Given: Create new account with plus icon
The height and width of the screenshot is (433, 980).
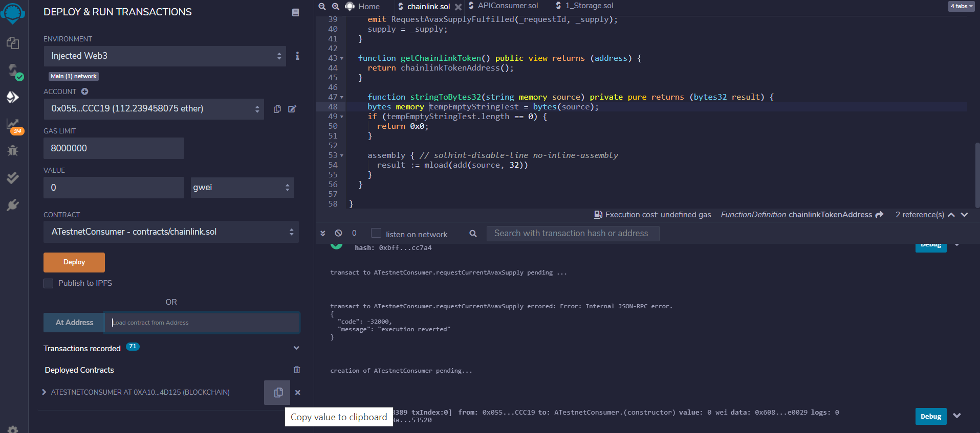Looking at the screenshot, I should [x=84, y=92].
